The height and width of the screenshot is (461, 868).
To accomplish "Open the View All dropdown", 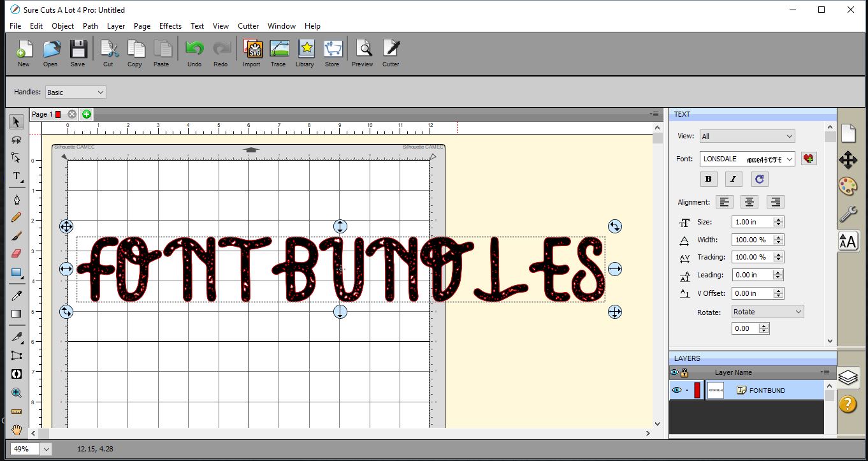I will pos(747,136).
